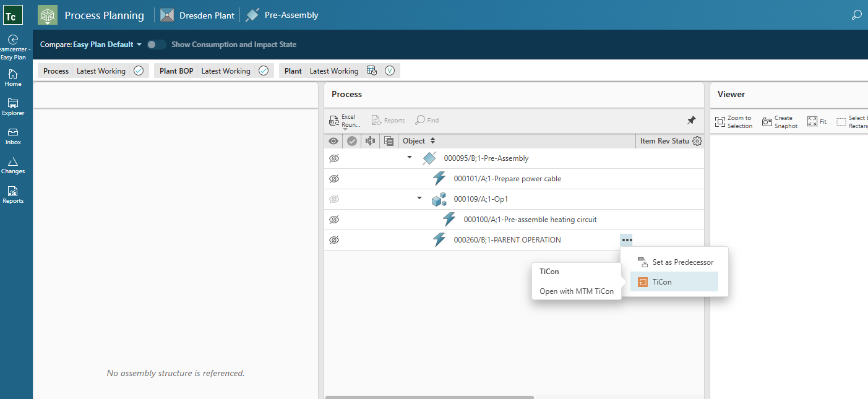Open the Inbox from the sidebar
This screenshot has width=868, height=399.
click(x=13, y=136)
